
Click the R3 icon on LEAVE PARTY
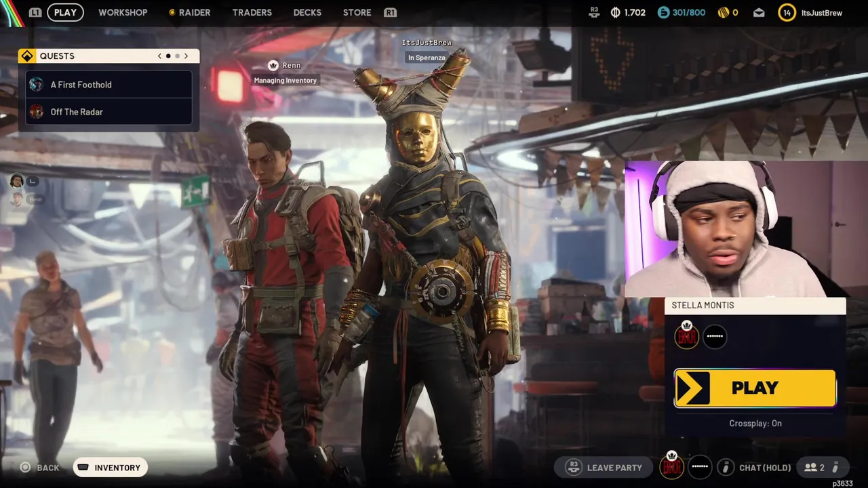point(574,467)
